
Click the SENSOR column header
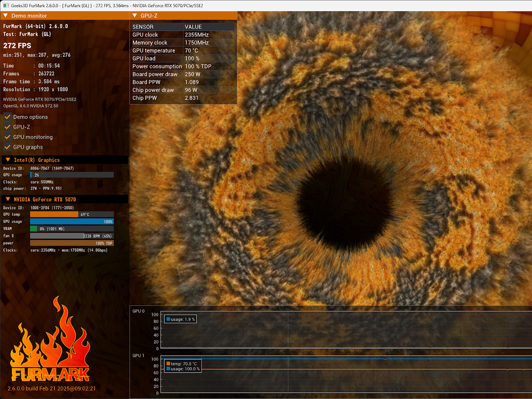click(x=143, y=27)
